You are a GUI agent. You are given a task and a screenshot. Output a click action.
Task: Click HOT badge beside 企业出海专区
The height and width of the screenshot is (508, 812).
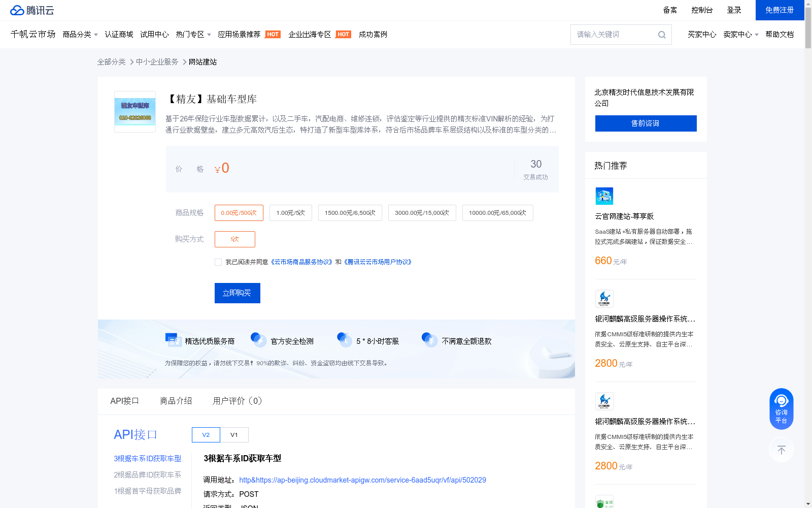click(344, 35)
